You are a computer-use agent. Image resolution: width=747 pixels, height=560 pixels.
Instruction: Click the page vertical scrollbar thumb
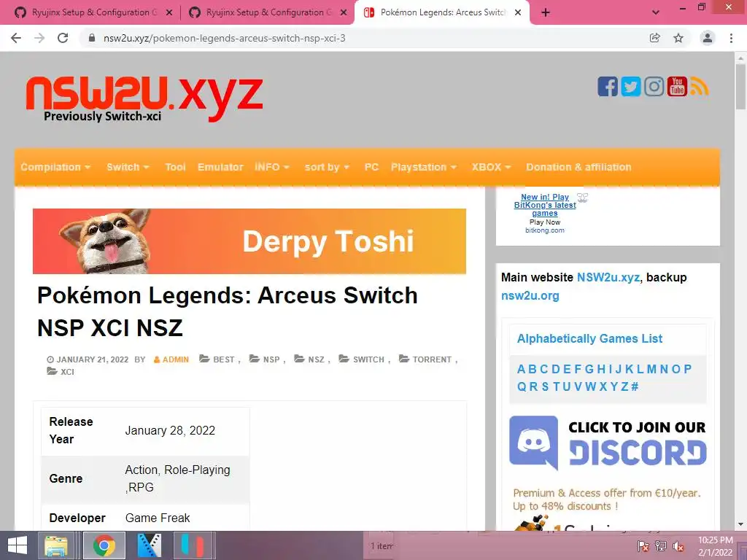click(740, 87)
